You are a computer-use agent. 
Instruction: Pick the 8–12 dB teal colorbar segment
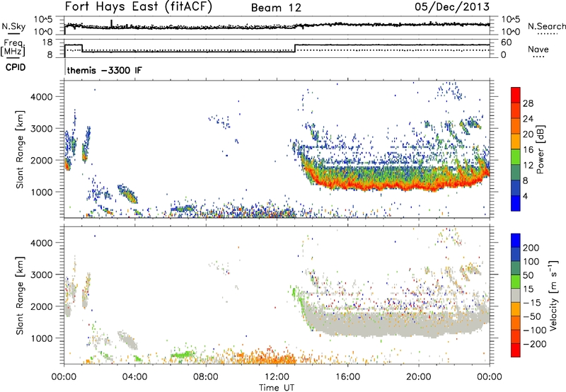click(x=516, y=172)
